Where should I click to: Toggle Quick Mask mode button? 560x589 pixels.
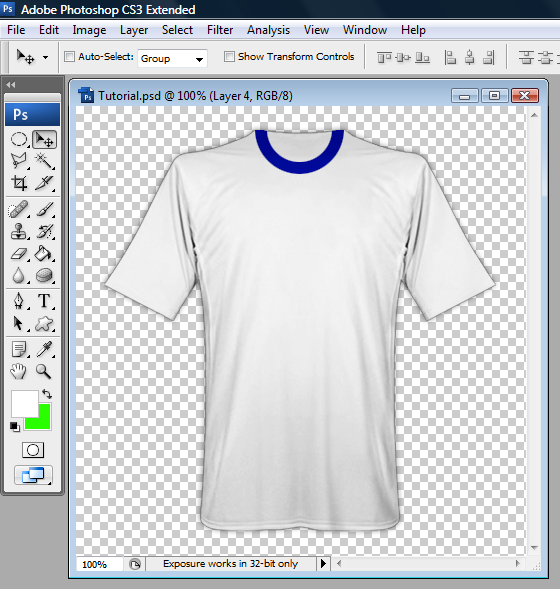coord(33,450)
